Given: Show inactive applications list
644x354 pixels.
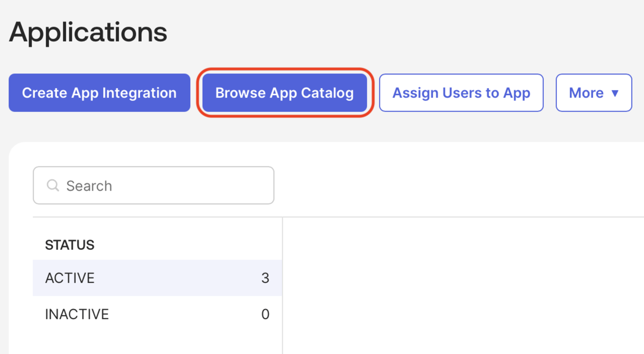Looking at the screenshot, I should coord(76,314).
